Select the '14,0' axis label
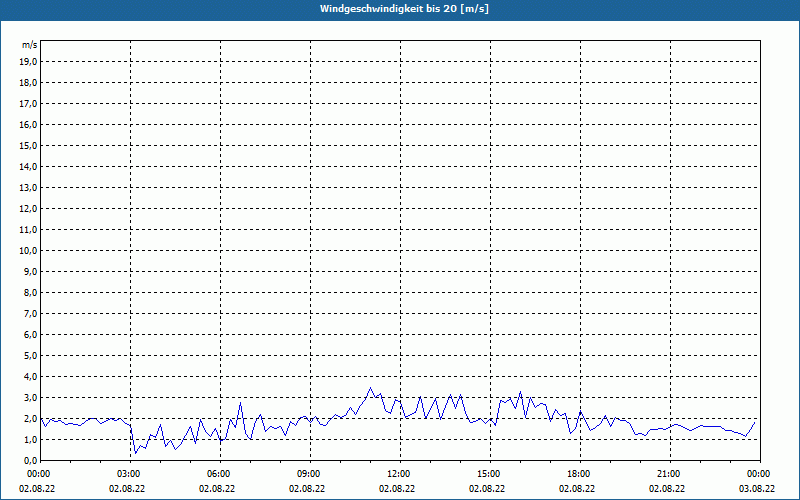The image size is (800, 500). [x=28, y=166]
